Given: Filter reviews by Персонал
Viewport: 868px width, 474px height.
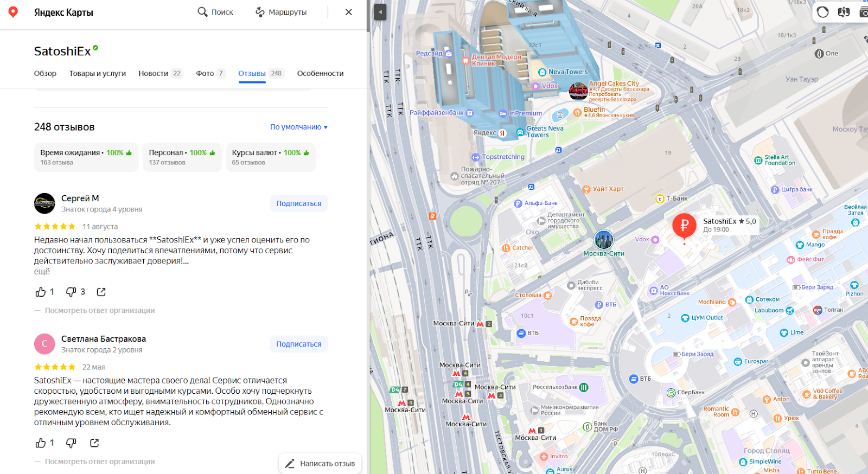Looking at the screenshot, I should click(182, 157).
